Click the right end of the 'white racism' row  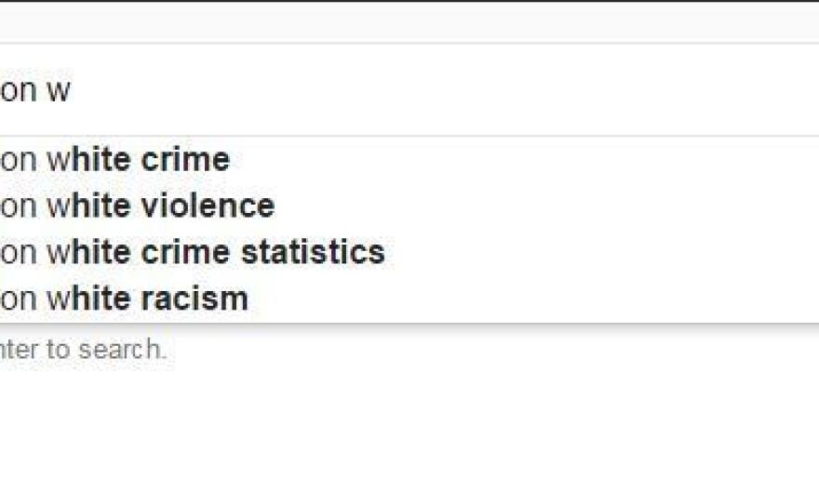pyautogui.click(x=763, y=298)
